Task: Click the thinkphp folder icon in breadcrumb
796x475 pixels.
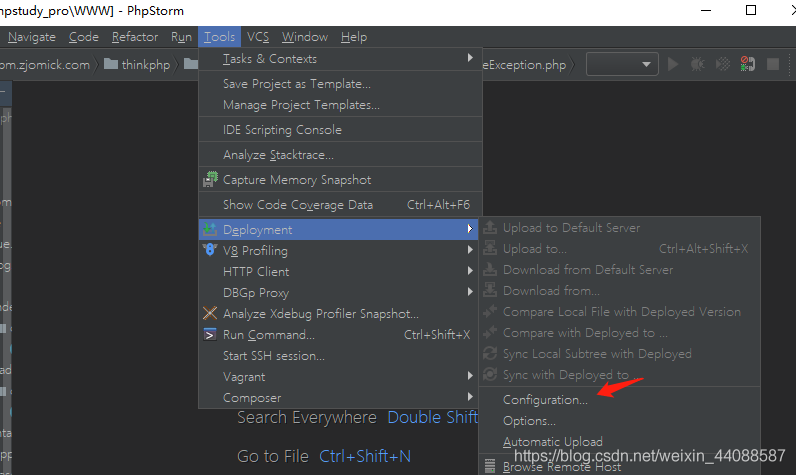Action: pos(111,64)
